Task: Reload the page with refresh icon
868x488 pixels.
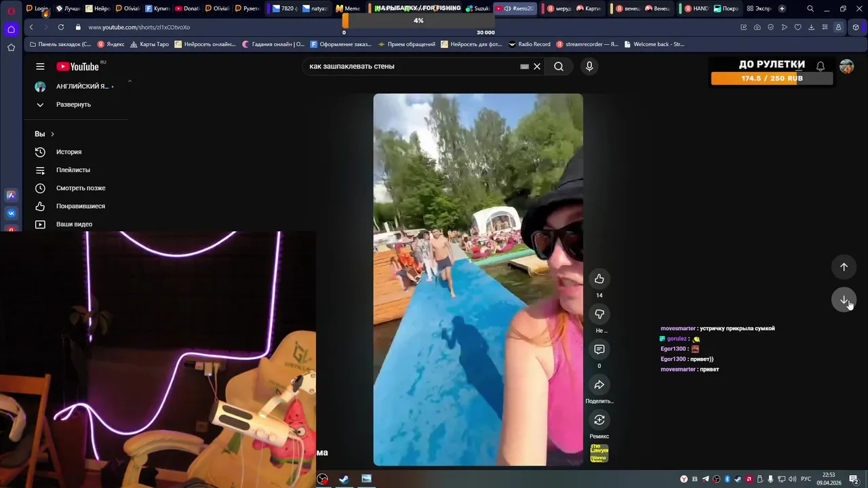Action: [61, 27]
